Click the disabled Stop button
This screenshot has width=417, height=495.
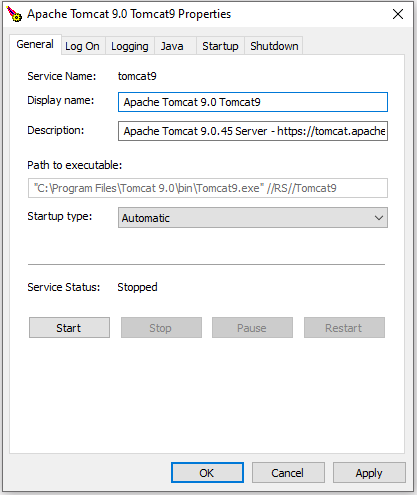161,328
